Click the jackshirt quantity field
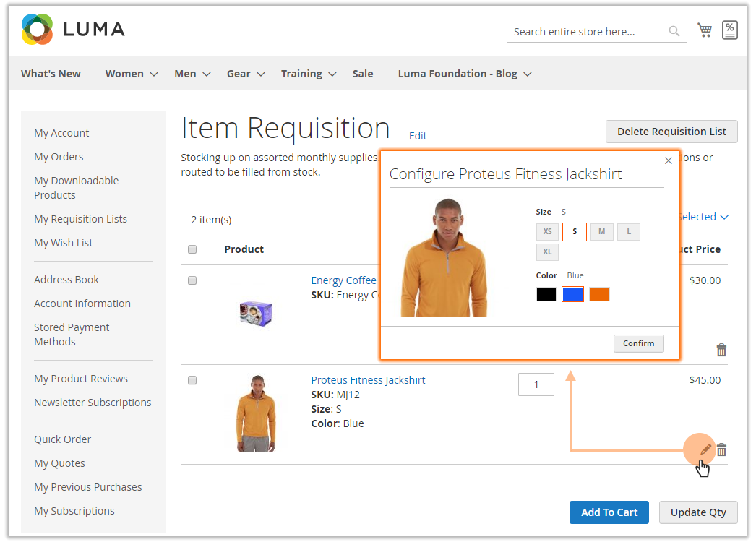Image resolution: width=756 pixels, height=542 pixels. (x=536, y=384)
